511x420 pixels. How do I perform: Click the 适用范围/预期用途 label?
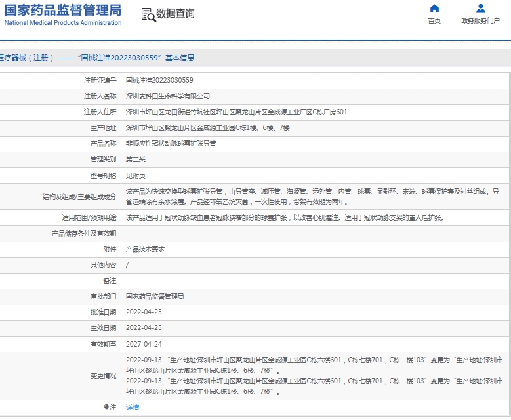click(89, 217)
